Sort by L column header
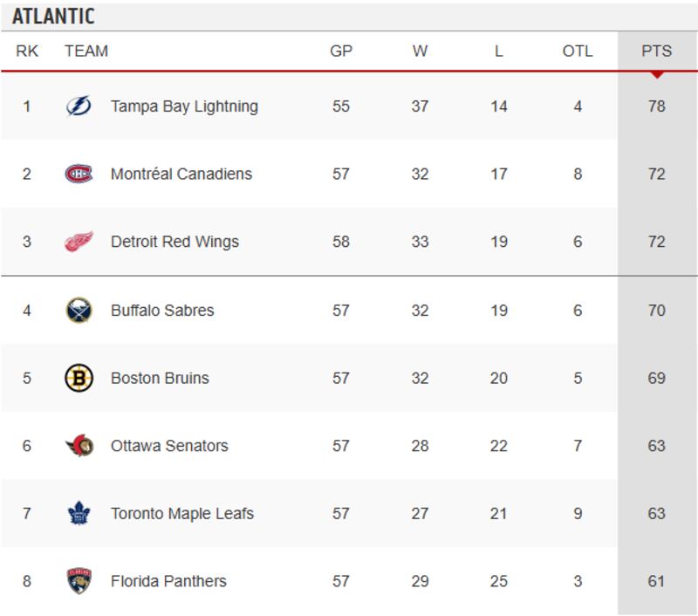The width and height of the screenshot is (698, 616). 499,51
